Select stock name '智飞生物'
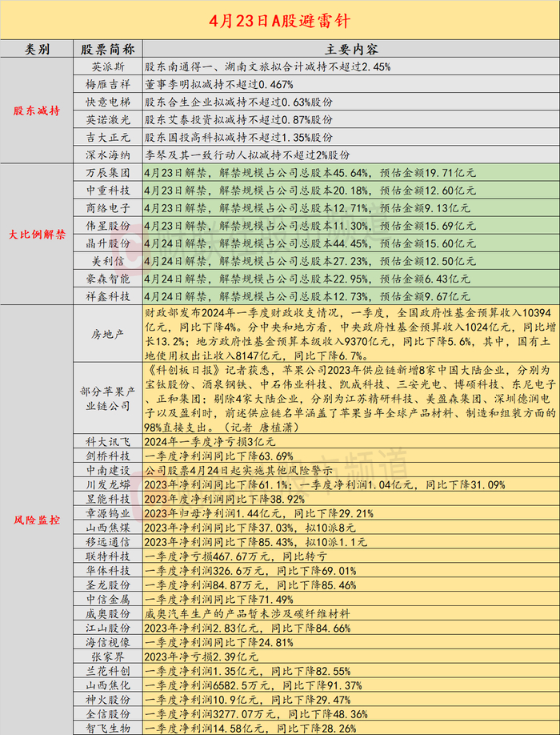560x735 pixels. click(x=108, y=729)
